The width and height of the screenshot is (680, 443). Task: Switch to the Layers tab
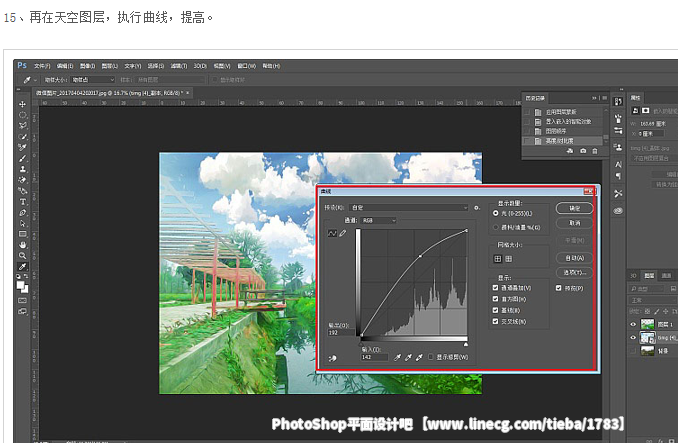click(649, 276)
